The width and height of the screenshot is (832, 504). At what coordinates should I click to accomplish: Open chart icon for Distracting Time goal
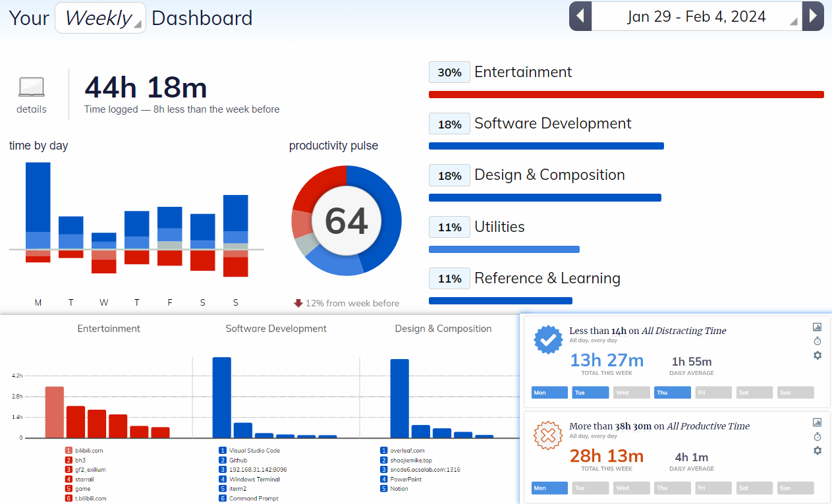(818, 327)
